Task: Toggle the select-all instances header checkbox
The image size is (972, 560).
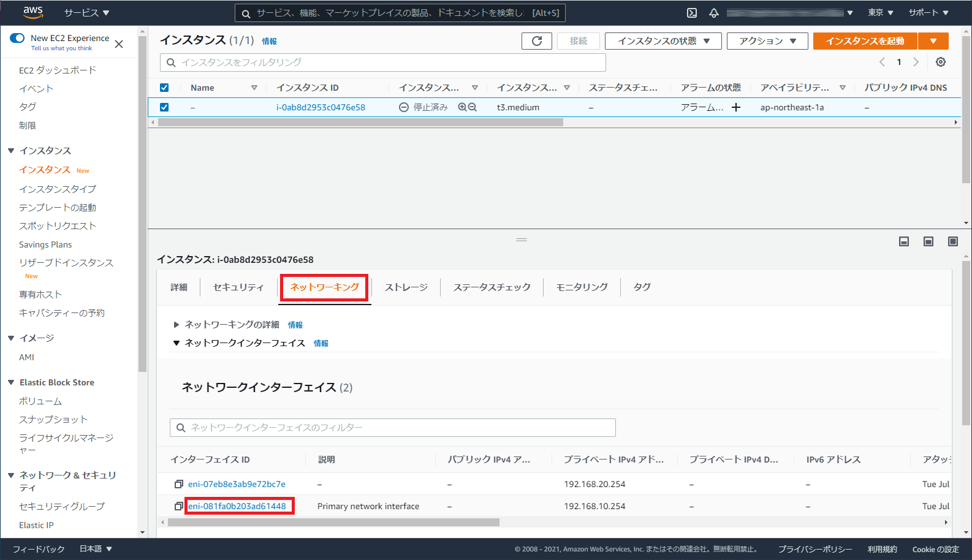Action: click(164, 88)
